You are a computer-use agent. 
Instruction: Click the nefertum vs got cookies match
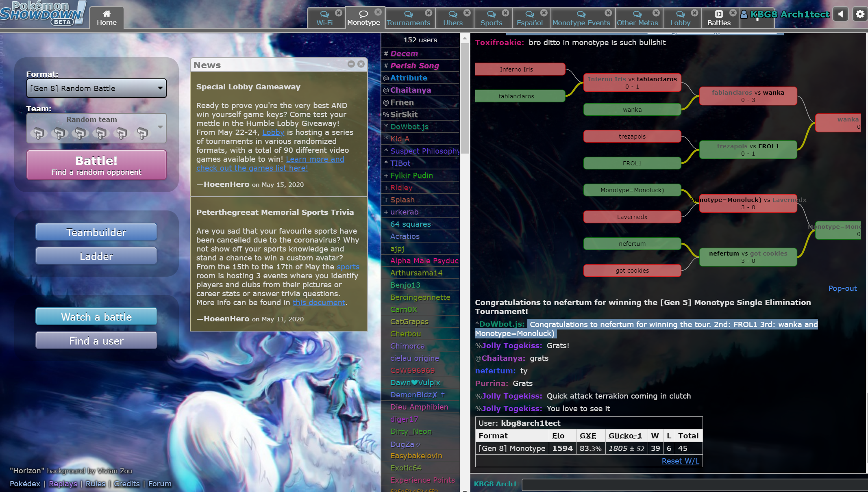click(x=748, y=257)
